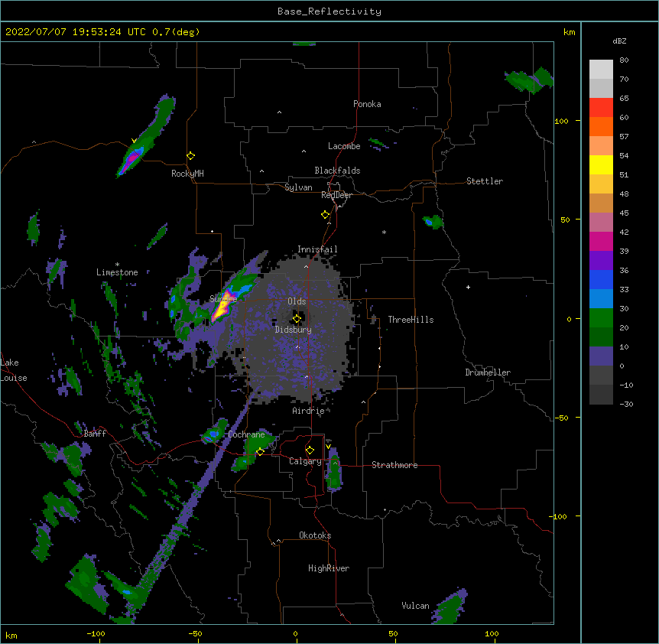Click the white asterisk marker southeast of RedDeer
The width and height of the screenshot is (659, 644).
[x=384, y=232]
